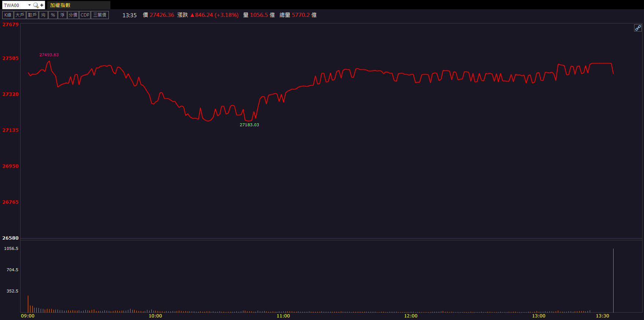Screen dimensions: 644x320
Task: Enable the 三關價 price levels button
Action: [100, 15]
